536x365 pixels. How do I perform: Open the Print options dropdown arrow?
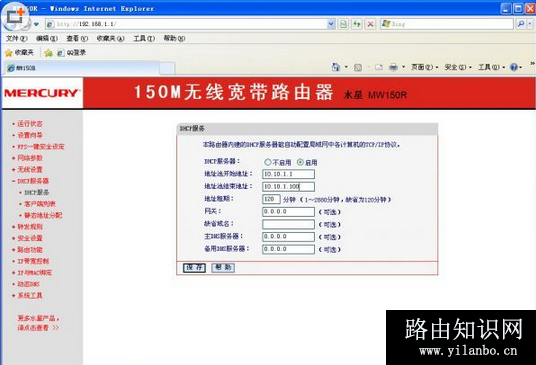403,67
